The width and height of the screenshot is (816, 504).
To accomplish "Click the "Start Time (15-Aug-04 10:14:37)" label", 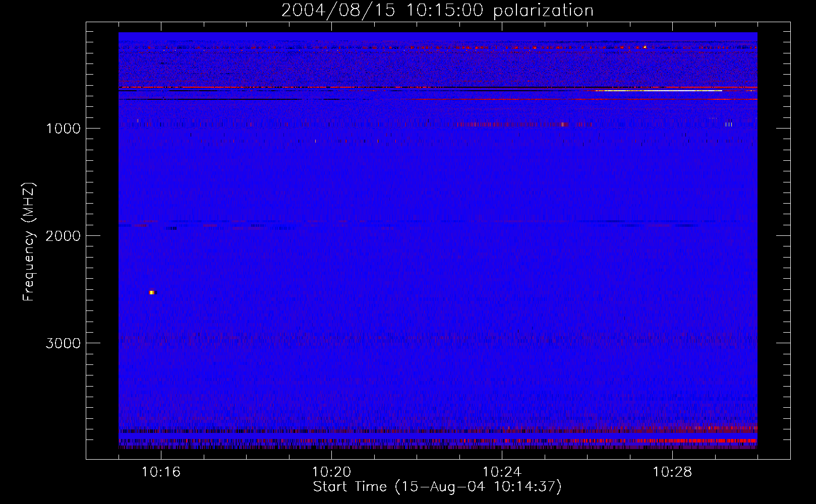I will click(x=437, y=487).
